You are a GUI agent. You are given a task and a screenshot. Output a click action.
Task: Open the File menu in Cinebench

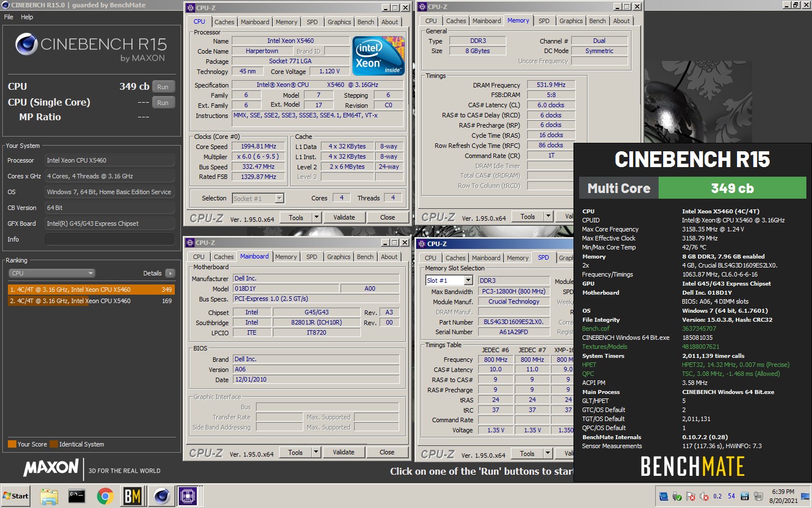[8, 17]
